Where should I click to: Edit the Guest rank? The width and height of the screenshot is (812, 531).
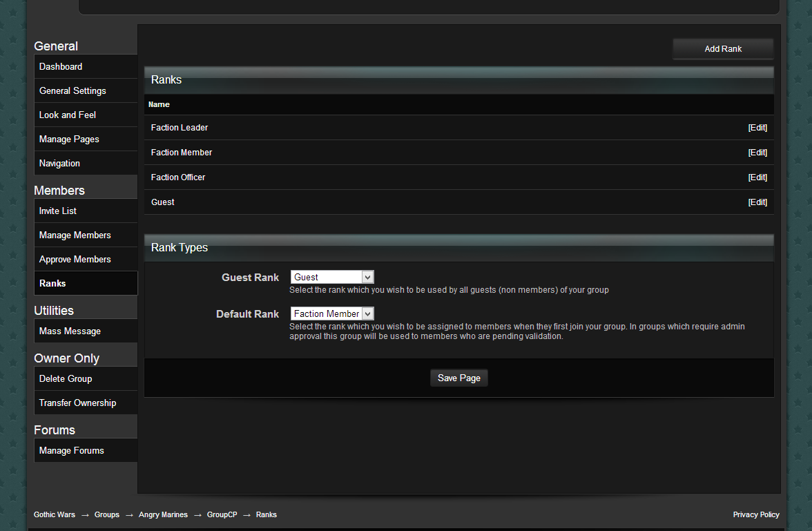coord(757,202)
